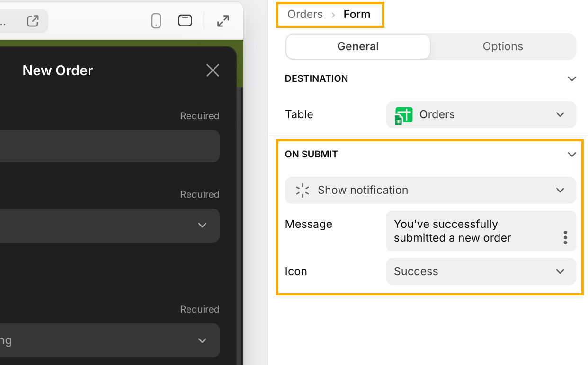Open the Table dropdown showing Orders
Image resolution: width=588 pixels, height=365 pixels.
coord(481,114)
